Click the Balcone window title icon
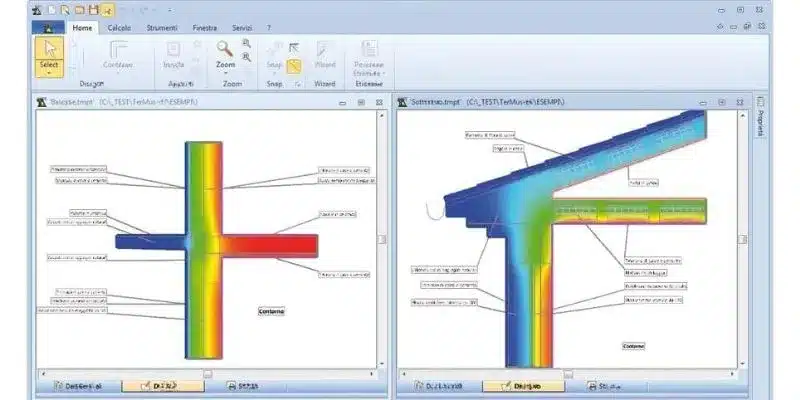800x400 pixels. (x=42, y=102)
